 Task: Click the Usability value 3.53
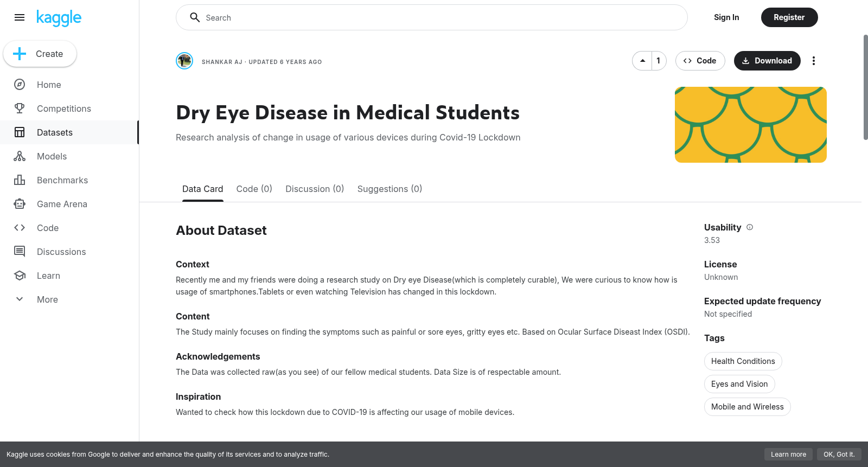(x=712, y=240)
